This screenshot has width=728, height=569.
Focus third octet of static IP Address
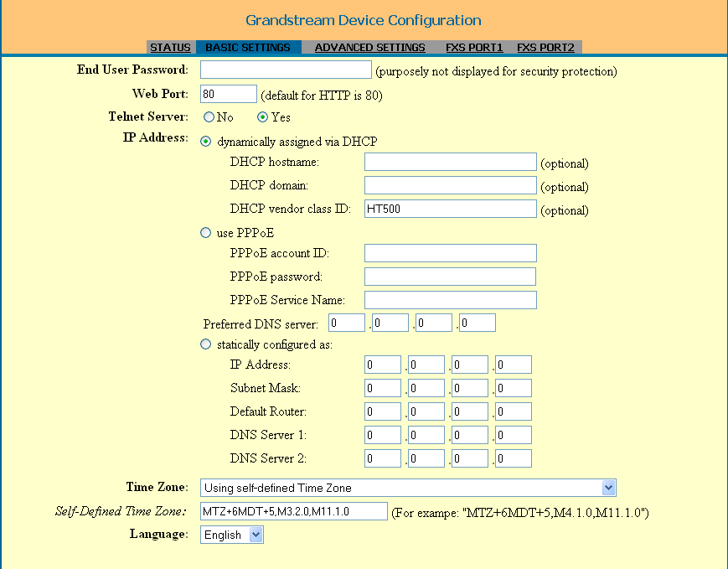(470, 365)
